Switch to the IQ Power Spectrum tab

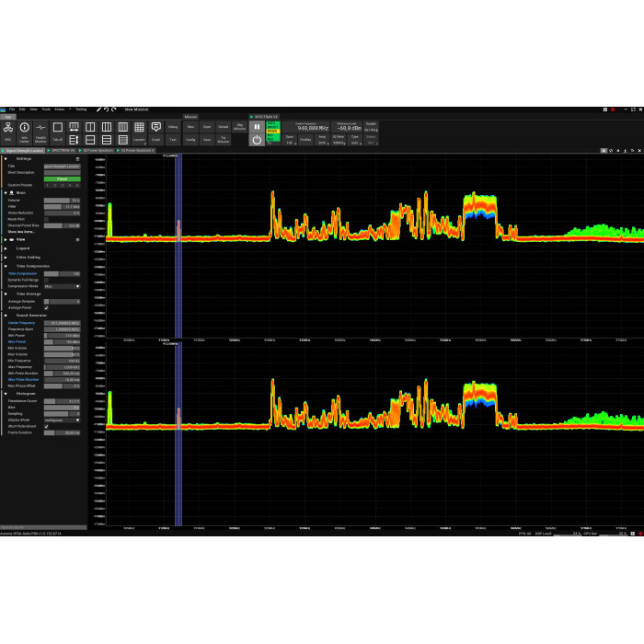pyautogui.click(x=97, y=149)
